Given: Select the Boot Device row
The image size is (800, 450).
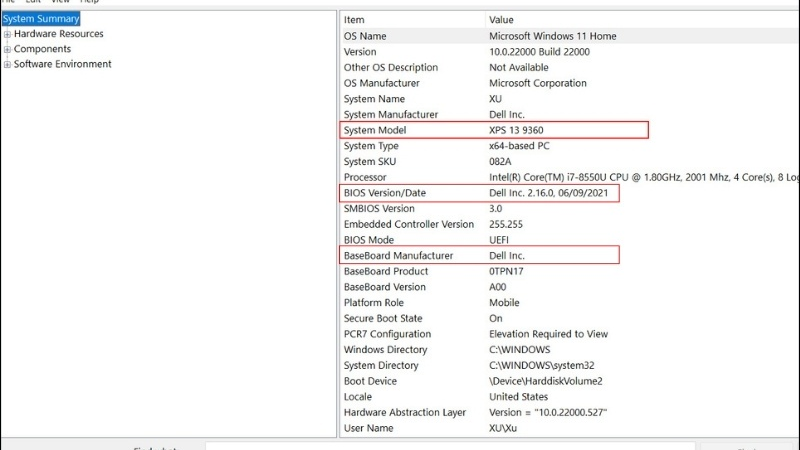Looking at the screenshot, I should point(570,381).
